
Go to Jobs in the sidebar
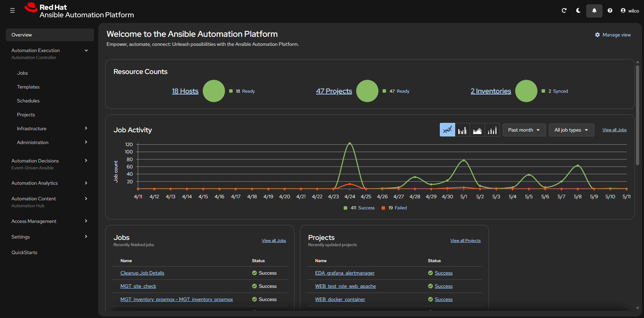click(x=22, y=73)
